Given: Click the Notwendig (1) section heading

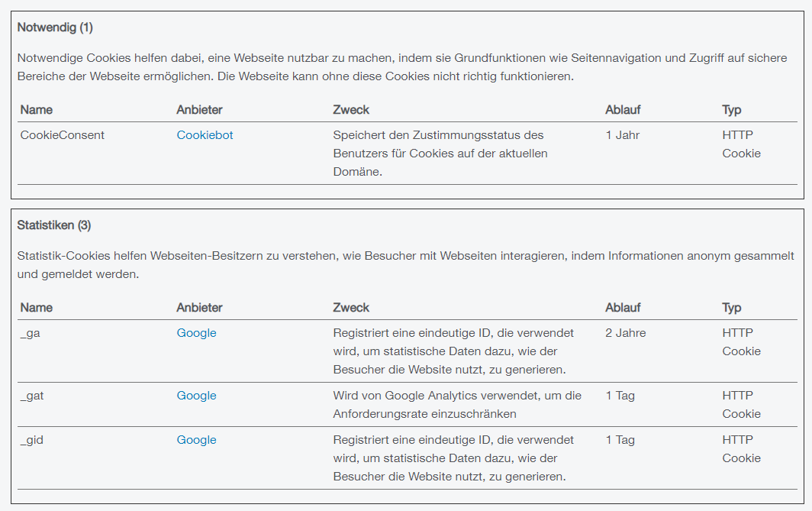Looking at the screenshot, I should (55, 27).
